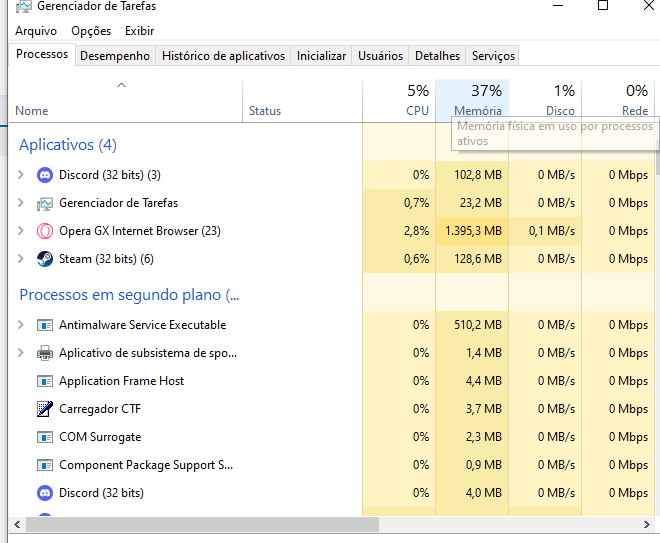Click Steam memory value 128,6 MB
Viewport: 660px width, 543px height.
click(478, 259)
